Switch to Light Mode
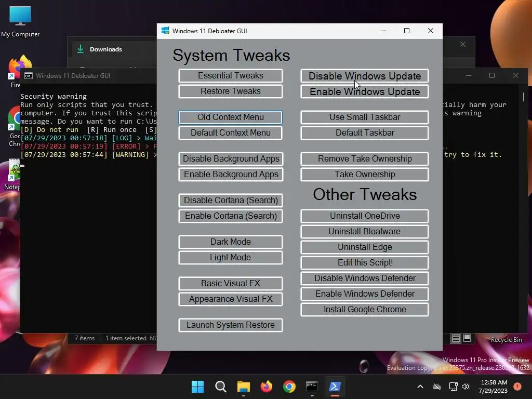Viewport: 532px width, 399px height. click(x=230, y=258)
